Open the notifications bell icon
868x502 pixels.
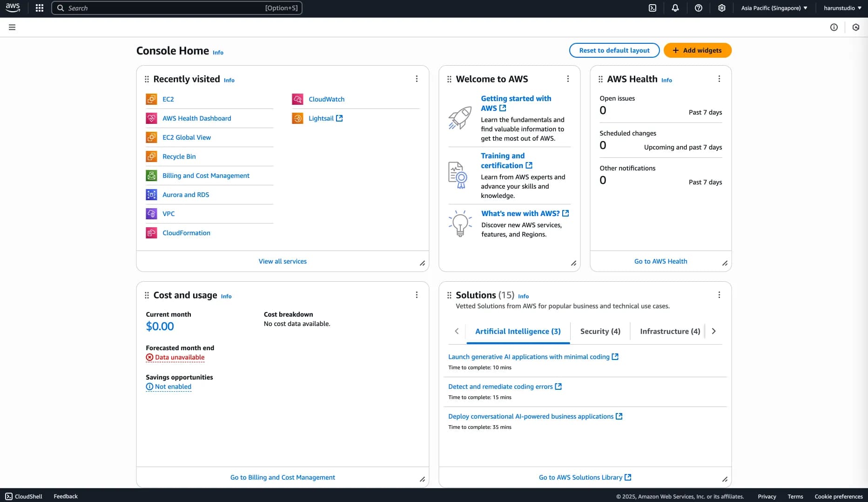point(675,7)
